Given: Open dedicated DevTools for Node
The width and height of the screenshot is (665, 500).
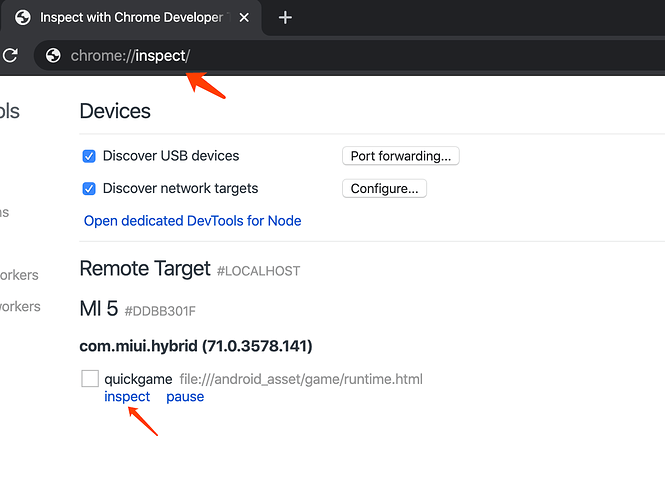Looking at the screenshot, I should click(x=192, y=220).
